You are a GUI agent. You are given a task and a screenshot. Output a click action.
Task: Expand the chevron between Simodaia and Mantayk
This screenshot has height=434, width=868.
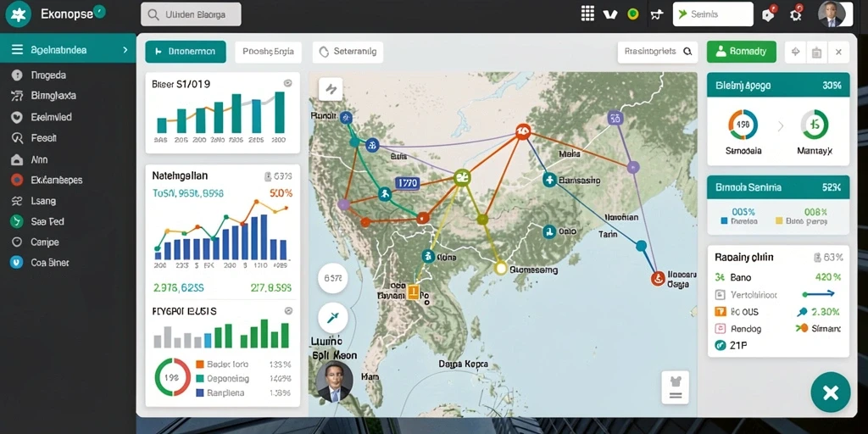pos(781,125)
